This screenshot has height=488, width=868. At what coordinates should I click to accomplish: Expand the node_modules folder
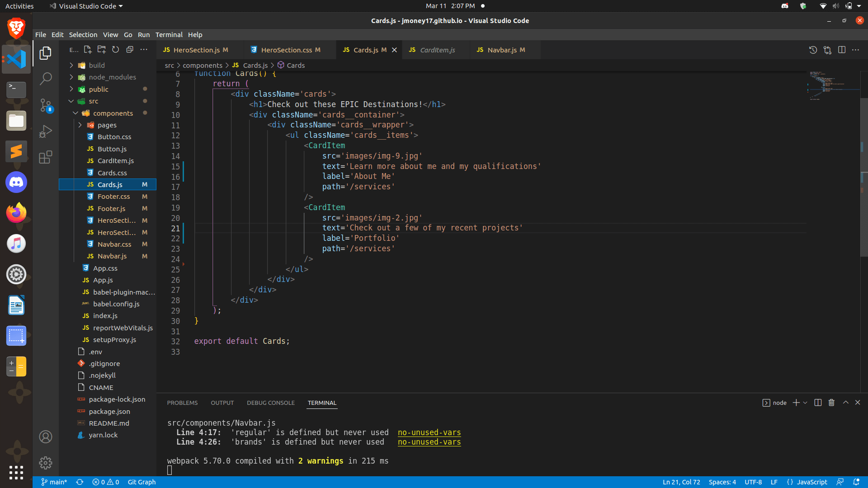click(x=112, y=77)
